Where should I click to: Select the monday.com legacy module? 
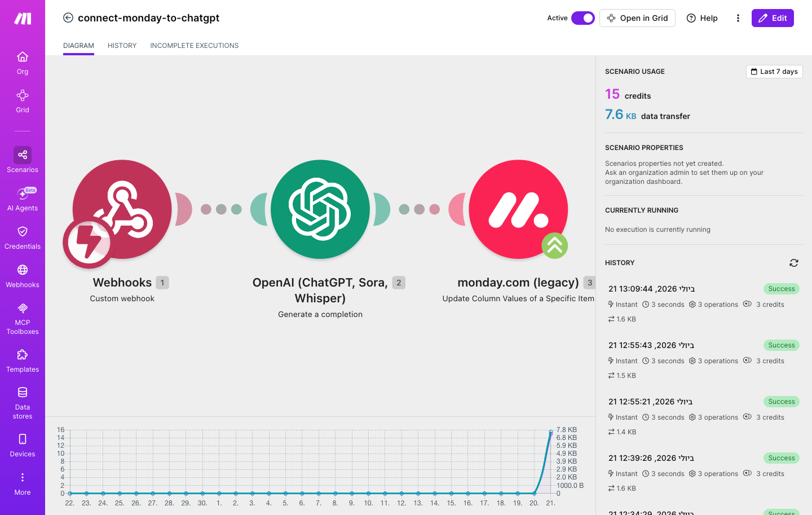click(x=518, y=209)
